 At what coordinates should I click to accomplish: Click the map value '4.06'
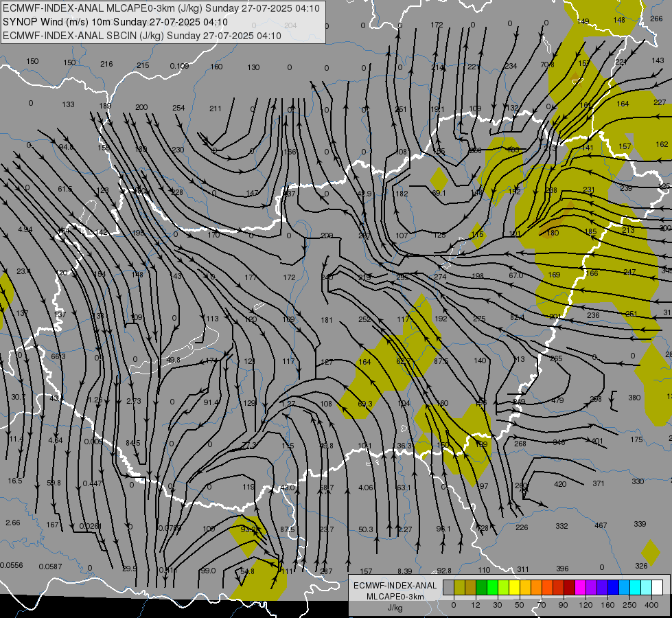366,488
